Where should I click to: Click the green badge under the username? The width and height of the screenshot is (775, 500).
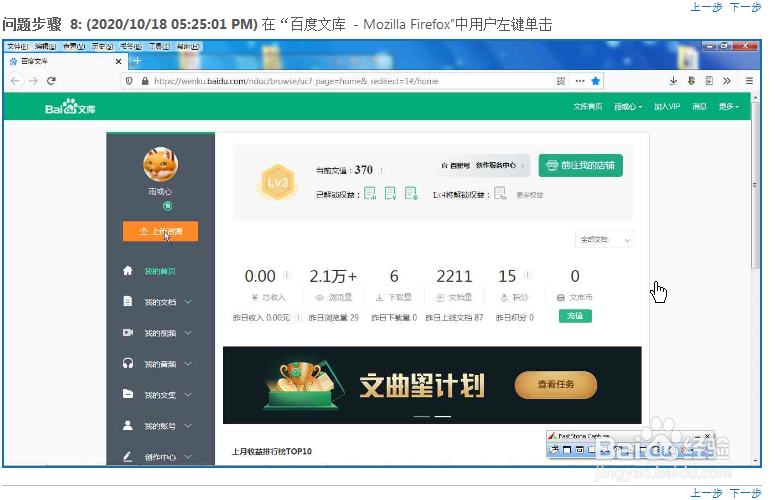point(168,206)
